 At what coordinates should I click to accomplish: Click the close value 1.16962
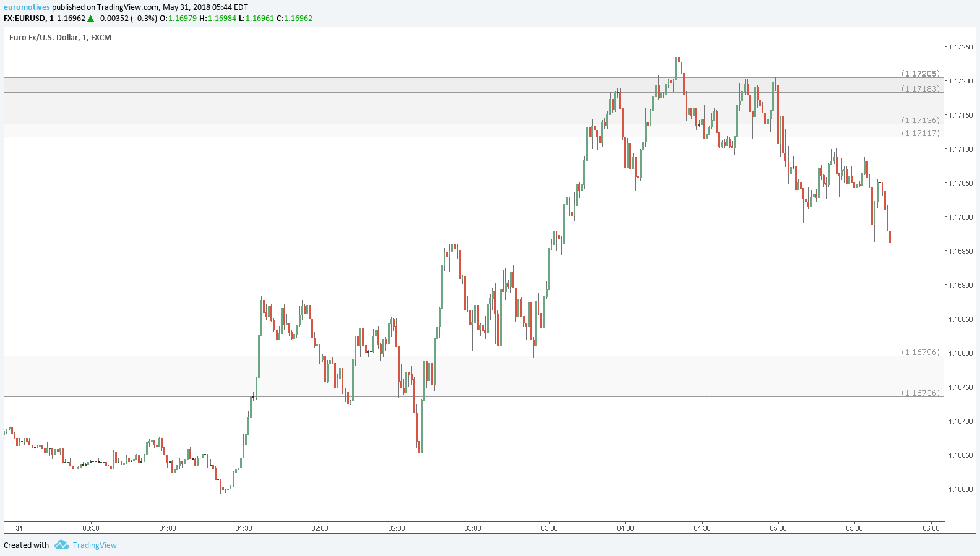298,19
